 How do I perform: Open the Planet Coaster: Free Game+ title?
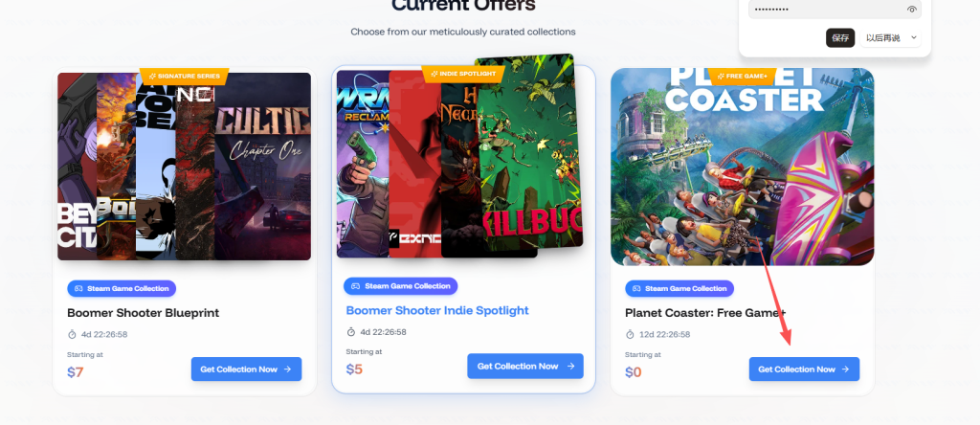tap(698, 313)
